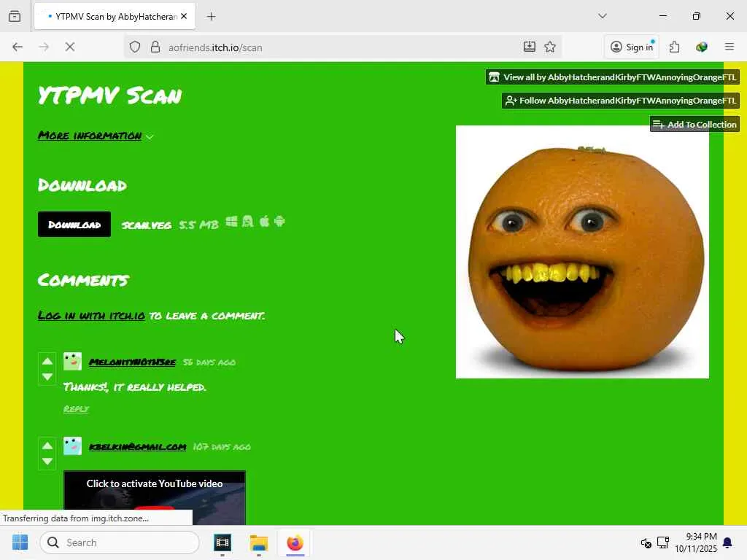Click the browser Back arrow
The height and width of the screenshot is (560, 747).
18,47
